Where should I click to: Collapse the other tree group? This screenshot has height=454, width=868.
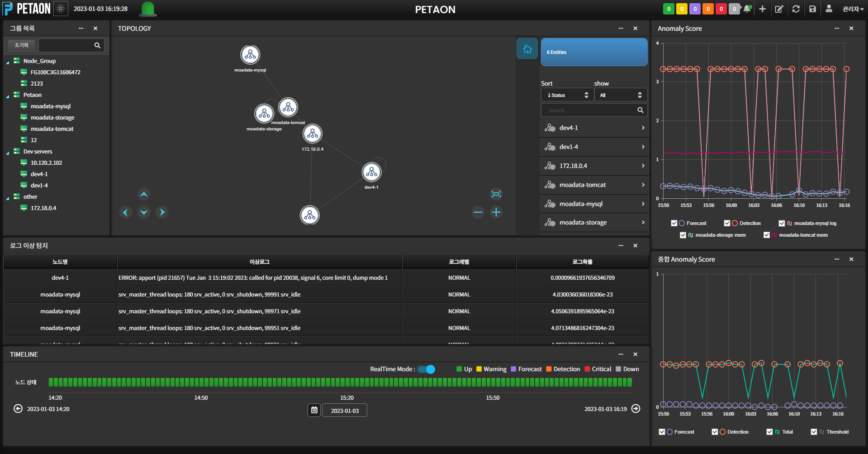click(x=8, y=198)
